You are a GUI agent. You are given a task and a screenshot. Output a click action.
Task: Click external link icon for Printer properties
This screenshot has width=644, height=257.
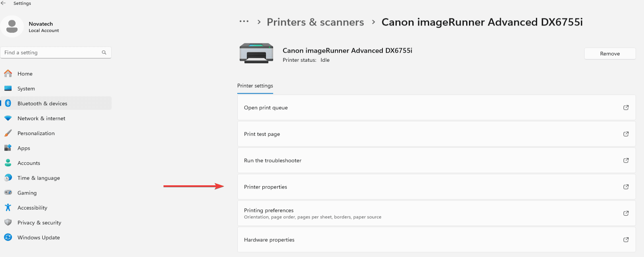coord(626,187)
